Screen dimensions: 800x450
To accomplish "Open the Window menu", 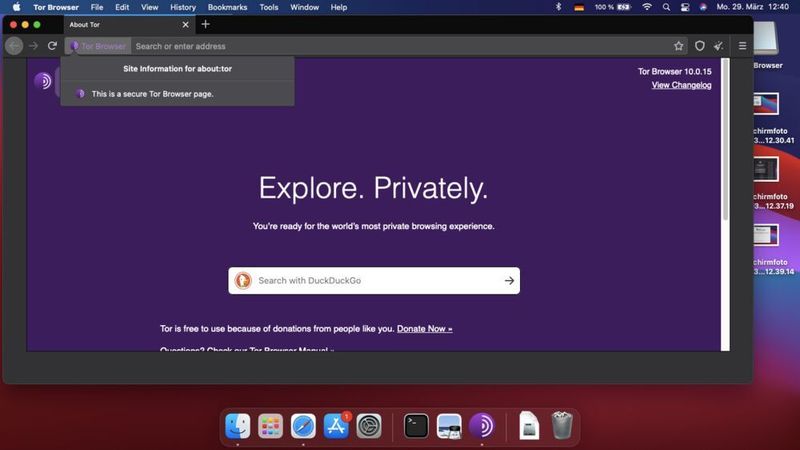I will point(305,7).
